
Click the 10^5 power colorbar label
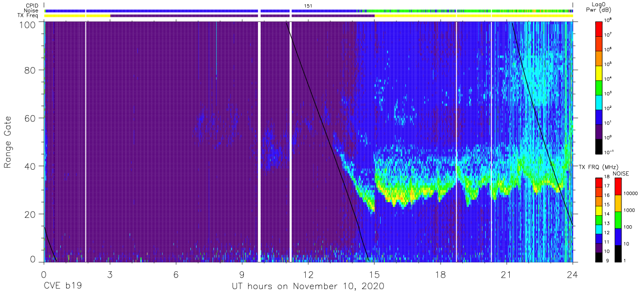point(608,64)
